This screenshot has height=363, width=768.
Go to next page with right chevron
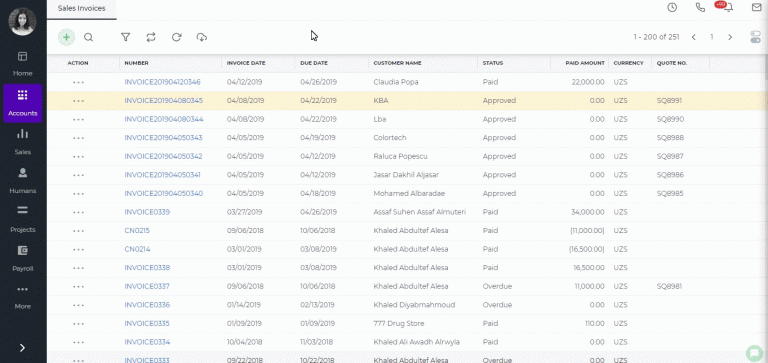(730, 37)
